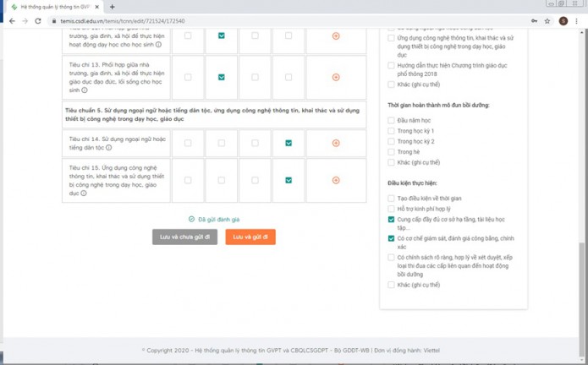Click the address bar URL field
The width and height of the screenshot is (588, 365).
[254, 21]
